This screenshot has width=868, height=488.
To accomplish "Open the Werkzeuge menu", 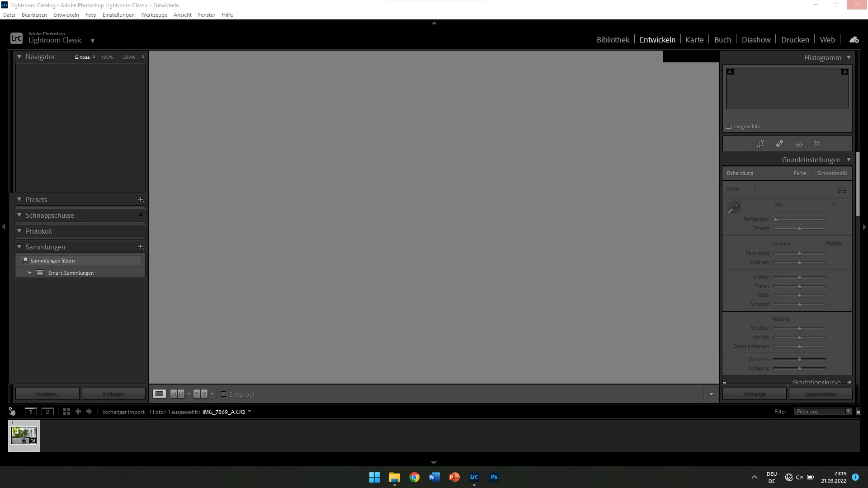I will 154,15.
